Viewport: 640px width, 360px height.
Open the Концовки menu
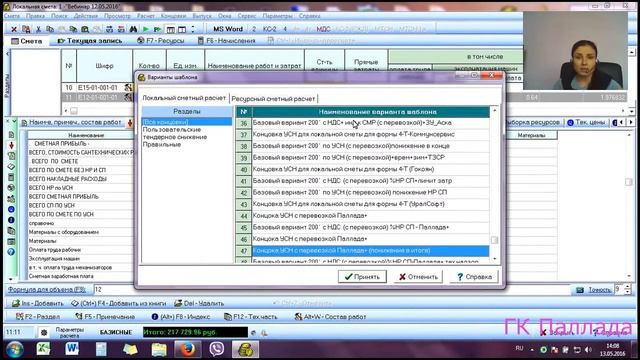click(173, 16)
